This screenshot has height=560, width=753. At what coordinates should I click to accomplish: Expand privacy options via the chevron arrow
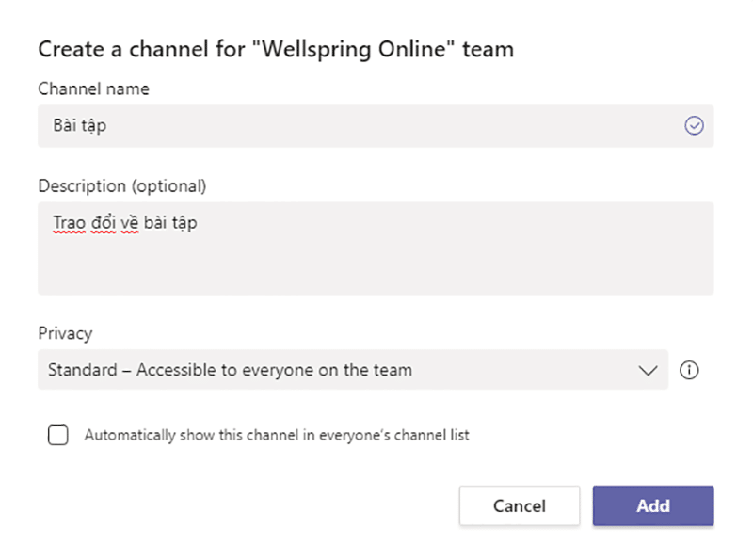pos(648,370)
